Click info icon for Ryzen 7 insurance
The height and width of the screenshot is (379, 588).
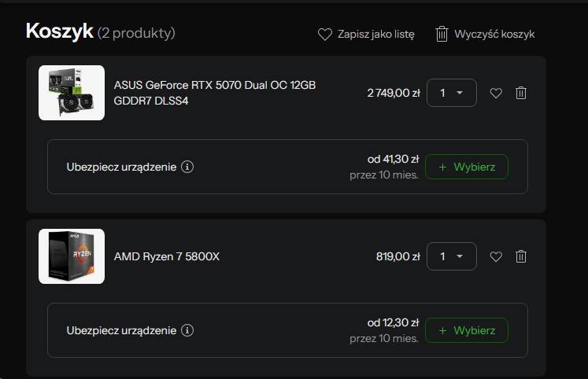187,330
